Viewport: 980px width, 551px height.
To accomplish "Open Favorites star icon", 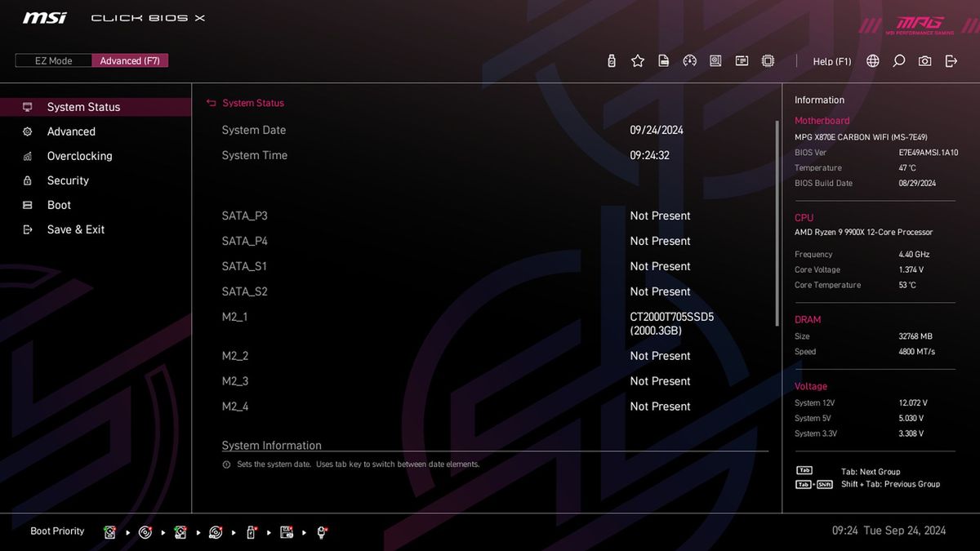I will pos(638,61).
